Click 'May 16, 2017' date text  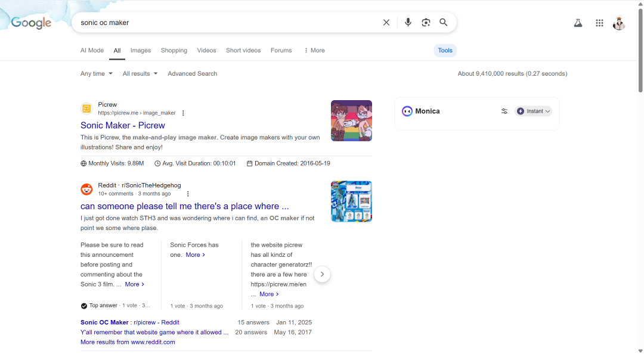(x=293, y=332)
